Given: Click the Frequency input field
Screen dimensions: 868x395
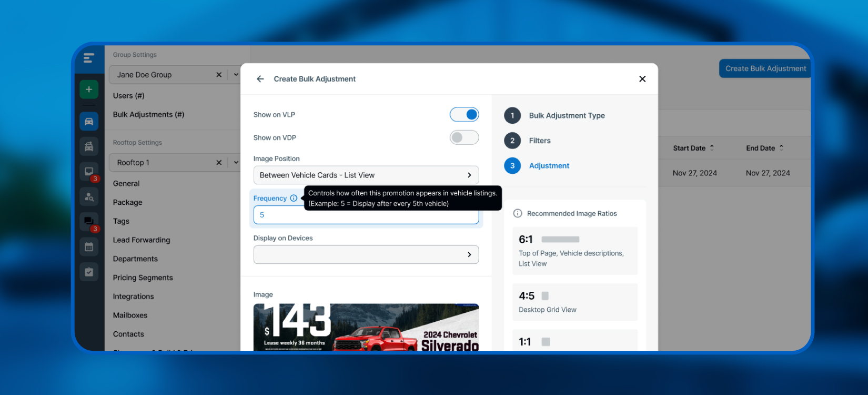Looking at the screenshot, I should (366, 215).
